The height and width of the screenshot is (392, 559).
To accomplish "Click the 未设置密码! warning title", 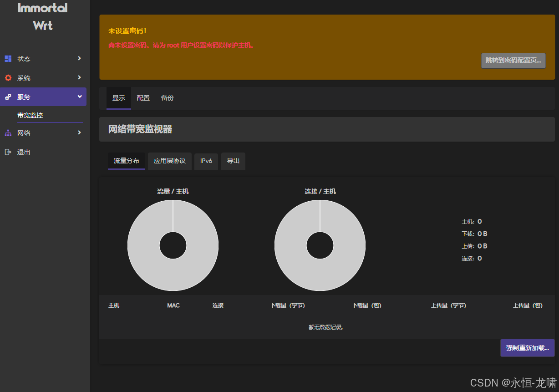I will 127,31.
